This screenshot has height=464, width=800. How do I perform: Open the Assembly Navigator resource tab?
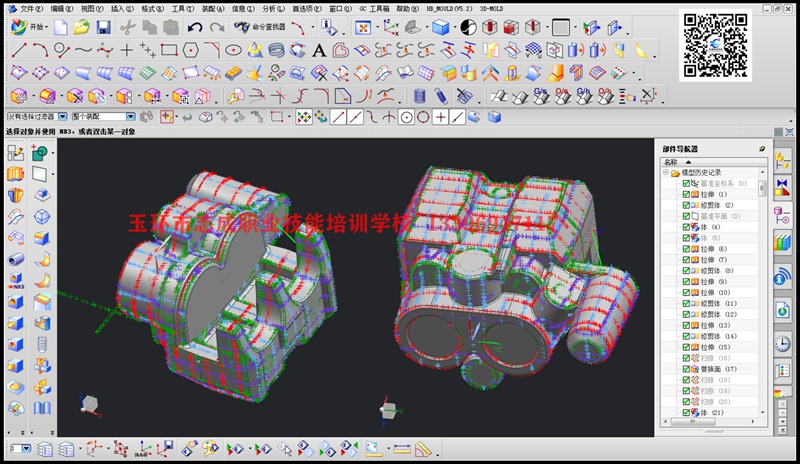click(x=782, y=161)
